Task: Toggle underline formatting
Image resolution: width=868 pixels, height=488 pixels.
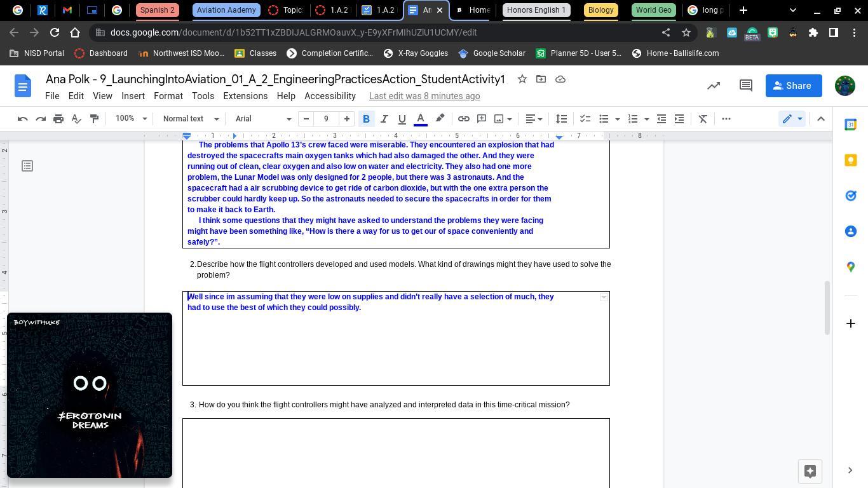Action: [x=402, y=119]
